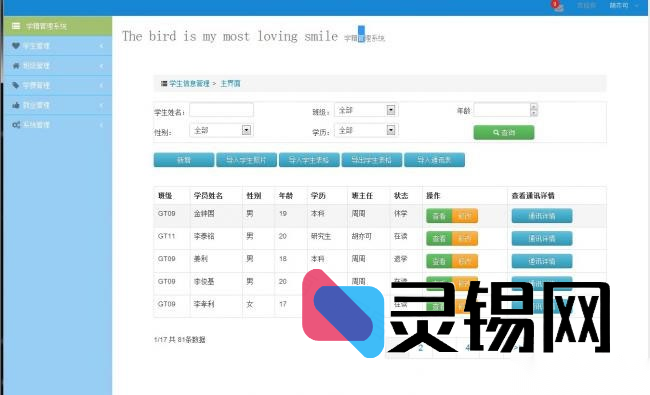Expand the thumbs-up menu row chevron

102,105
